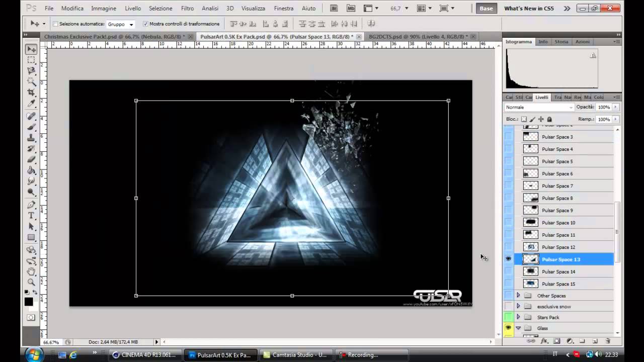Click What's New in CS5 workspace
The image size is (644, 362).
tap(529, 9)
